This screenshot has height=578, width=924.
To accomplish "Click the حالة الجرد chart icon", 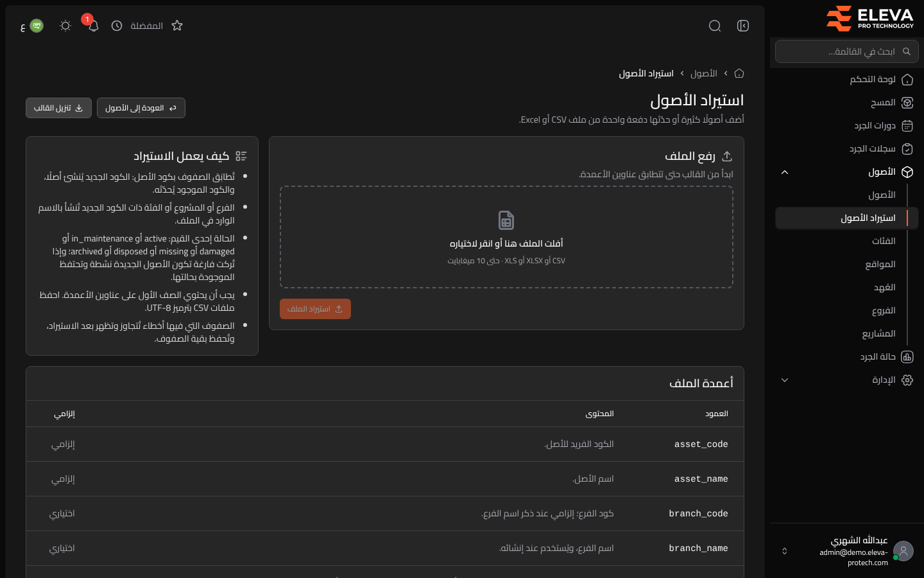I will pos(907,357).
